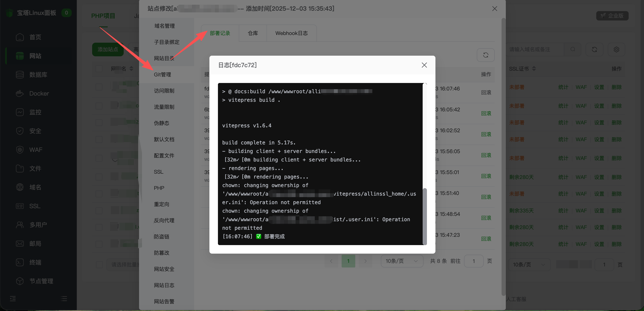The width and height of the screenshot is (644, 311).
Task: Refresh the deployment records list
Action: pos(485,55)
